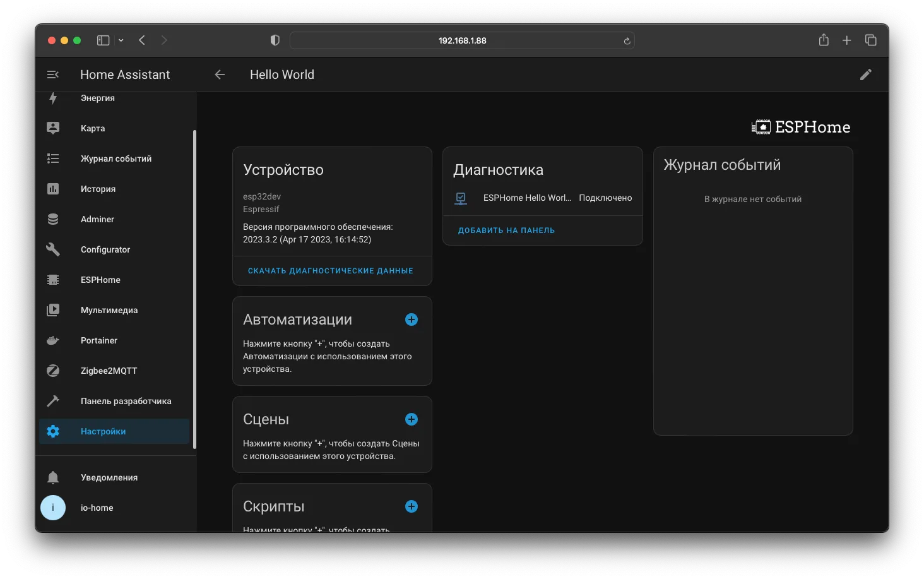The image size is (924, 579).
Task: Click the Настройки gear icon
Action: click(53, 431)
